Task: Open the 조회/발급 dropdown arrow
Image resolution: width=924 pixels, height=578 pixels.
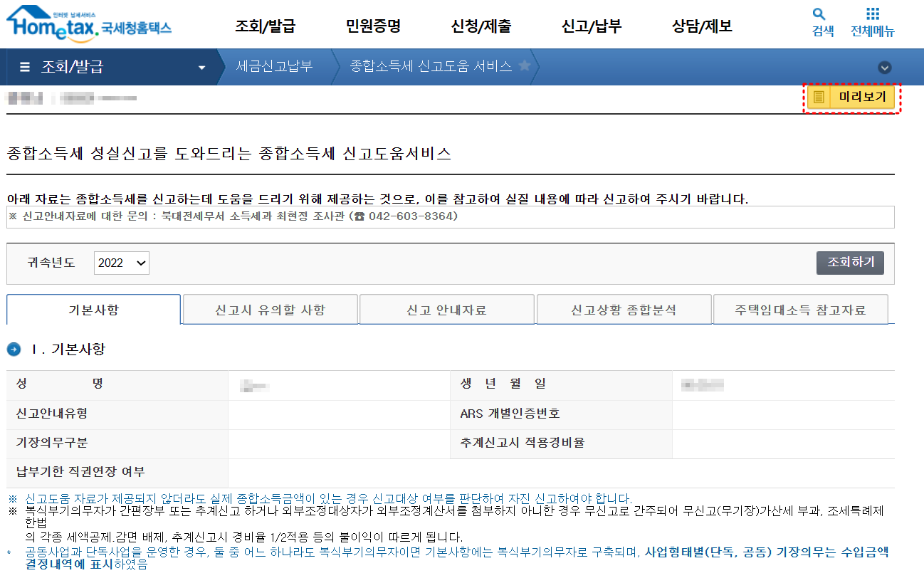Action: tap(202, 67)
